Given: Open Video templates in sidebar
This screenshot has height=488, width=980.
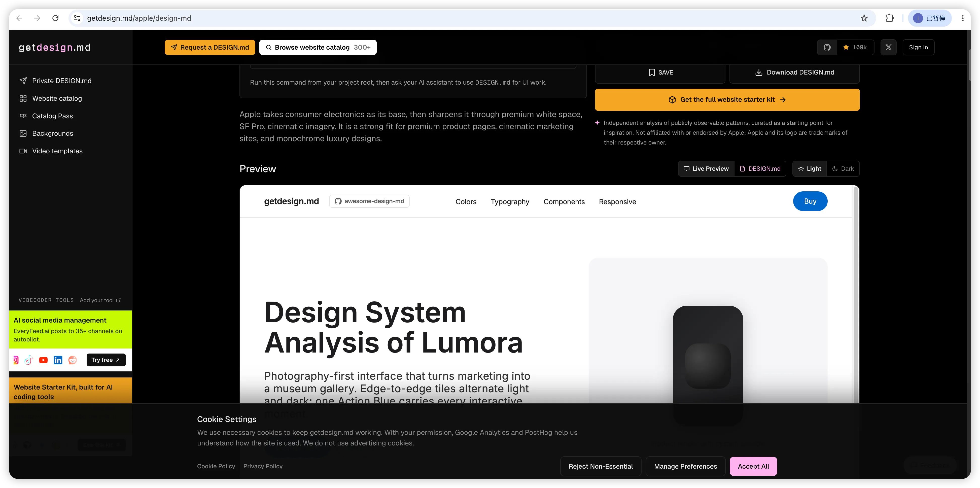Looking at the screenshot, I should point(51,151).
